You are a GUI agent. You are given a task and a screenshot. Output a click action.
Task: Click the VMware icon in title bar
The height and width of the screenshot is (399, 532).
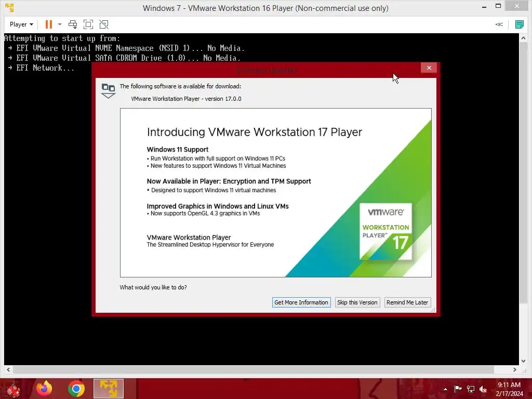click(9, 7)
